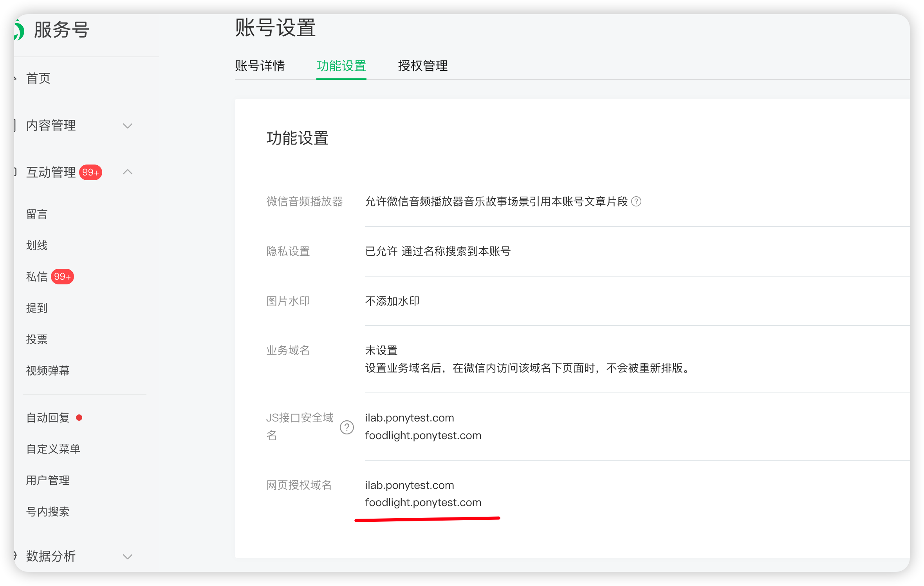
Task: Click the 99+ badge on 私信
Action: [x=63, y=277]
